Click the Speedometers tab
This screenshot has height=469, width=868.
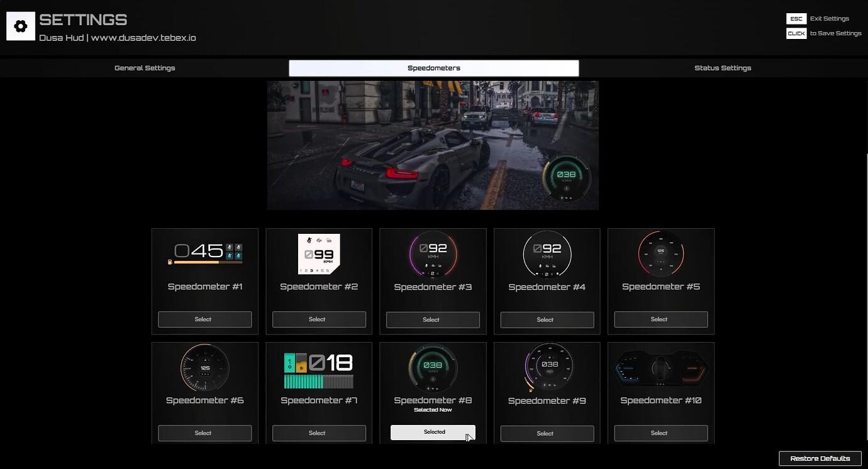click(433, 68)
